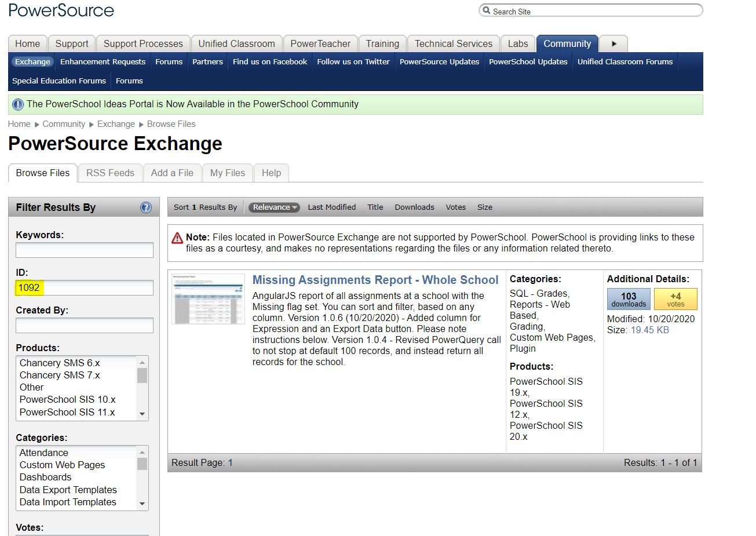Open the Relevance sort dropdown
Viewport: 756px width, 536px height.
point(274,207)
